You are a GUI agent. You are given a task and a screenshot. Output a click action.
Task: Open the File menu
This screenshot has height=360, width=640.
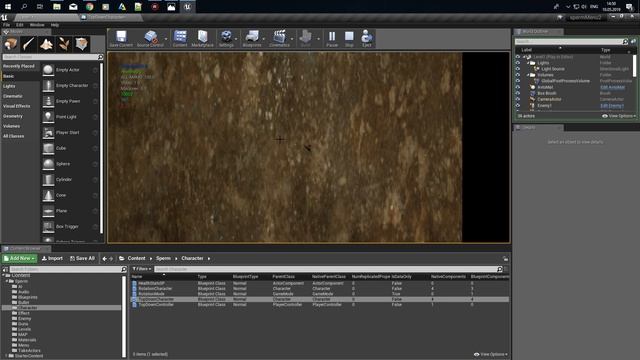[x=7, y=25]
